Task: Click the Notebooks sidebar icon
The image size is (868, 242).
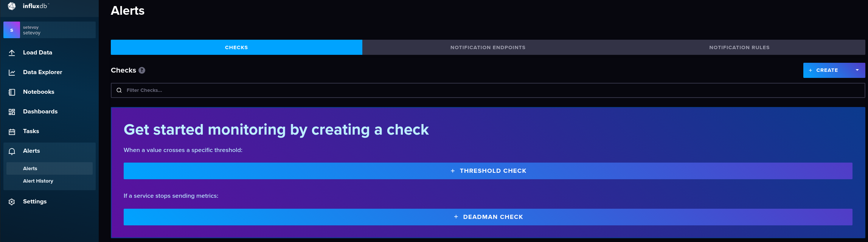Action: (12, 92)
